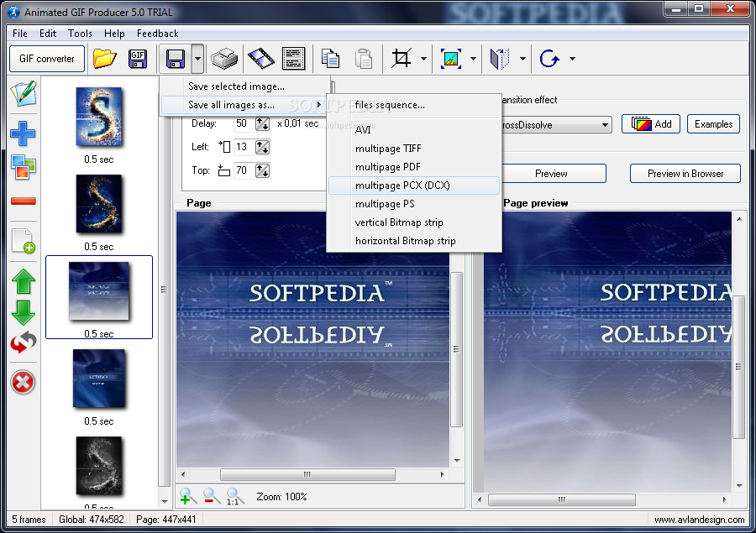Select AVI in the save submenu

tap(413, 129)
